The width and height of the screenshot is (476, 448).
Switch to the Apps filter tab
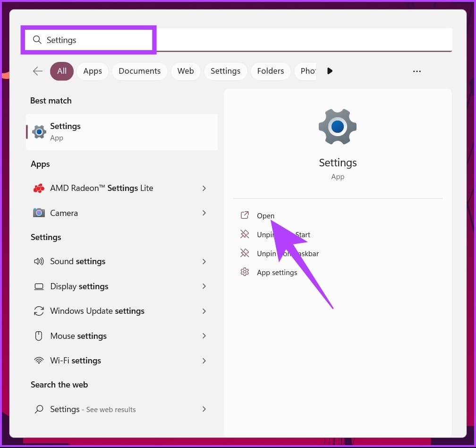93,71
